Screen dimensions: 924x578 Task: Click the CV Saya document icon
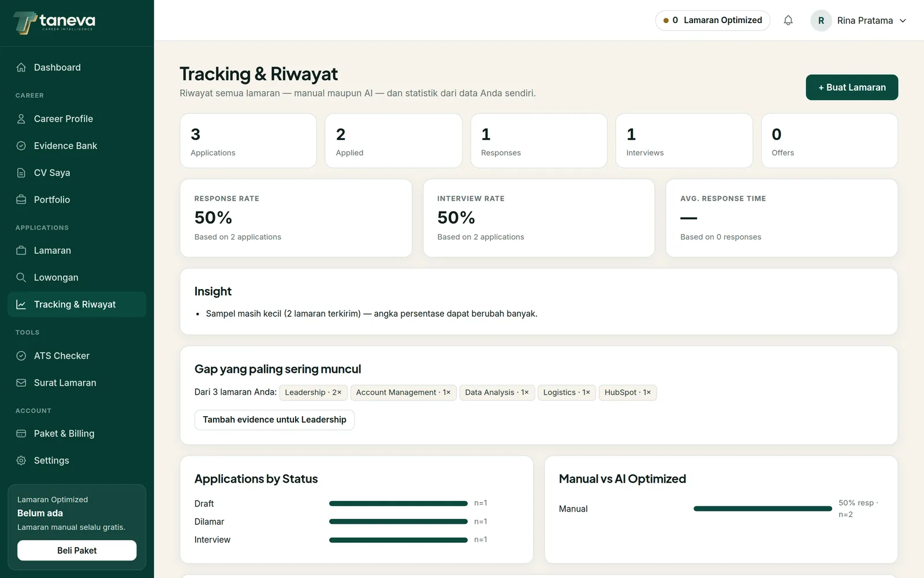[21, 173]
